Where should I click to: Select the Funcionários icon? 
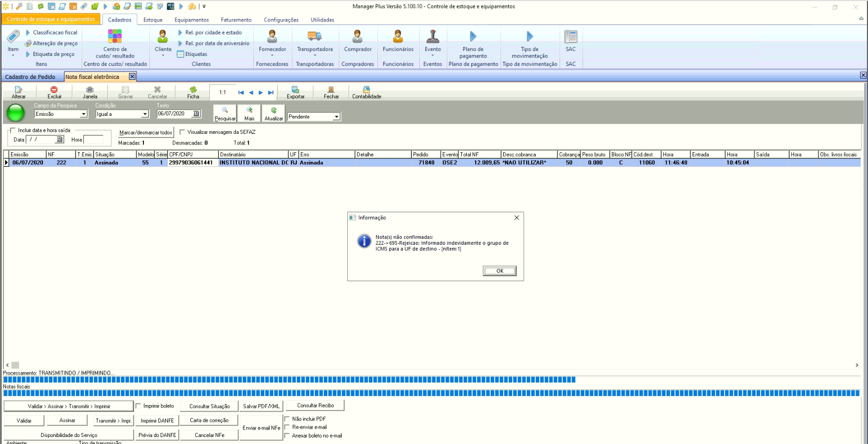pyautogui.click(x=398, y=36)
